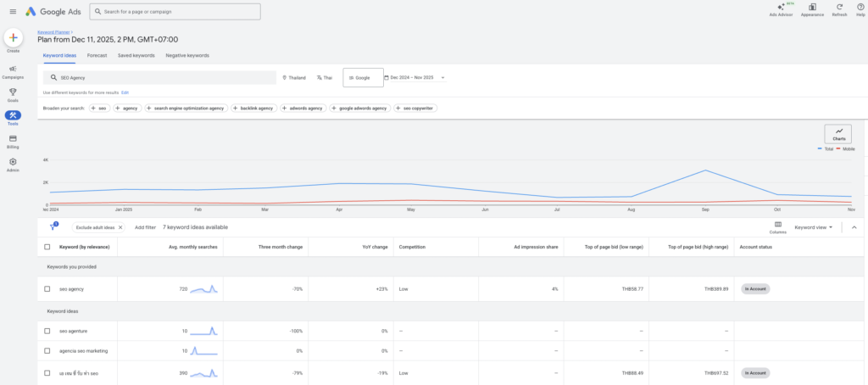Click the Mobile legend in chart

[845, 149]
